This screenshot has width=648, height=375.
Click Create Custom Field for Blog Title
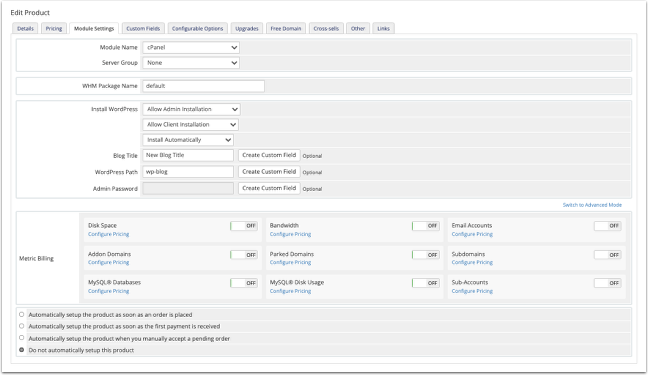point(269,155)
